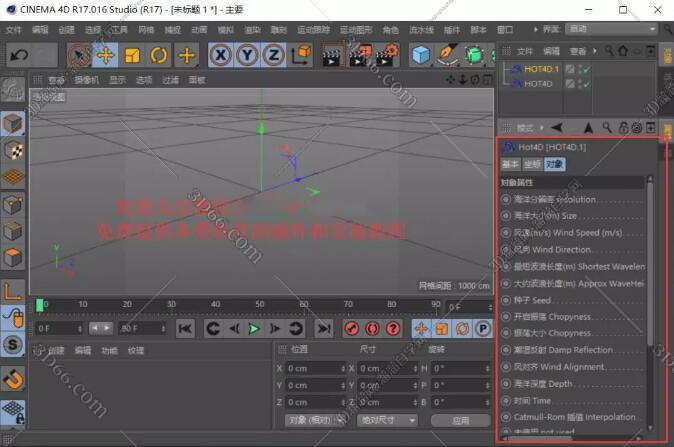The width and height of the screenshot is (674, 447).
Task: Click the Attribute Manager vertical scrollbar
Action: coord(650,262)
